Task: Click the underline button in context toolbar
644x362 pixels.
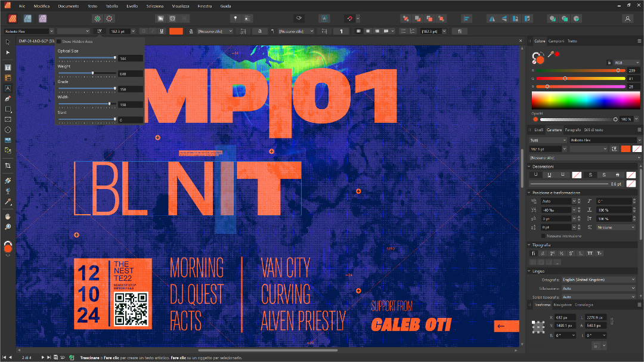Action: click(162, 31)
